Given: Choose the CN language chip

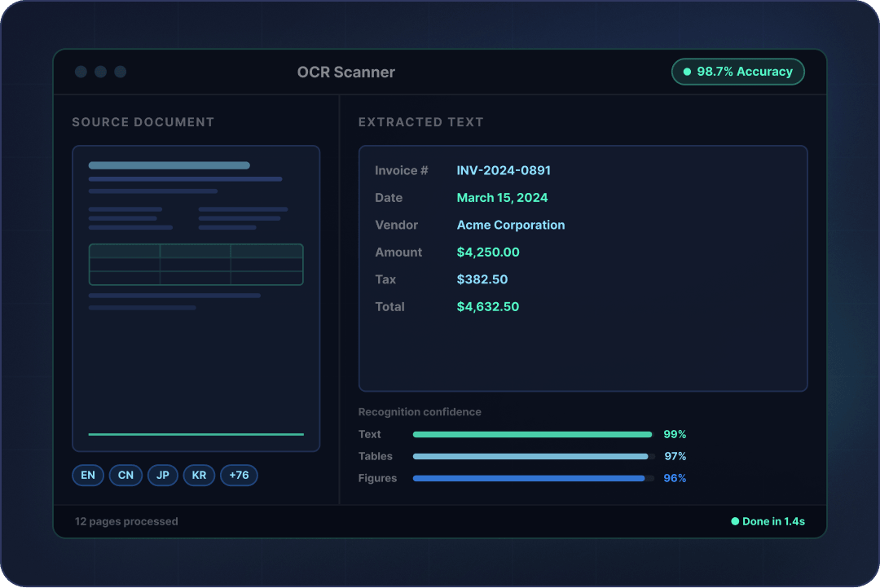Looking at the screenshot, I should click(125, 476).
